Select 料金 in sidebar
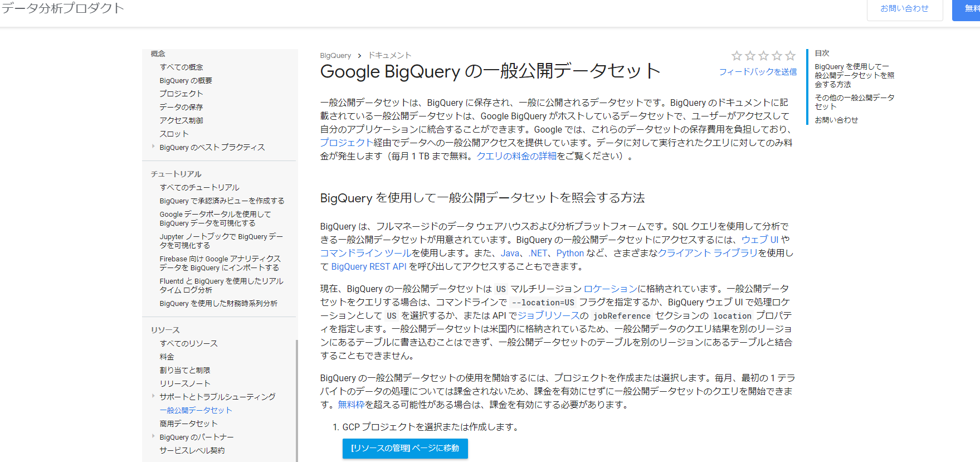This screenshot has height=462, width=980. point(167,357)
